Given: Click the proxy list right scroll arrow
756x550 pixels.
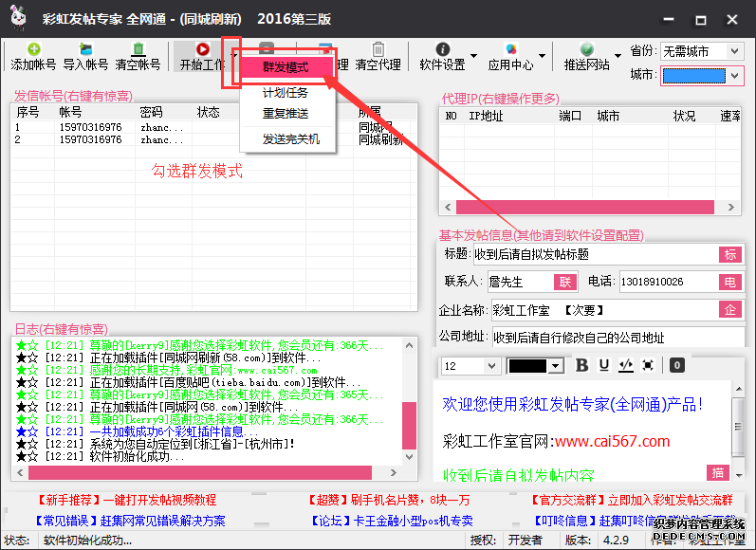Looking at the screenshot, I should click(731, 208).
